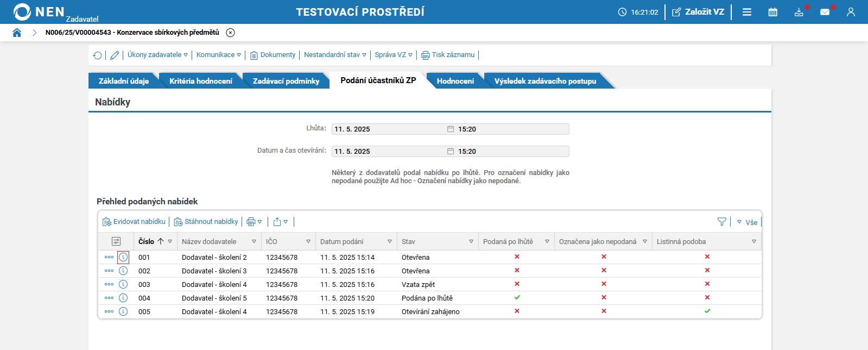Open Označena jako nepodaná column filter arrow

pyautogui.click(x=645, y=241)
